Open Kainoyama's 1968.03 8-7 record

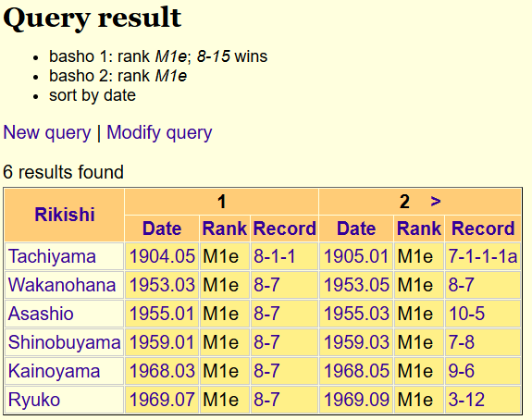[266, 371]
